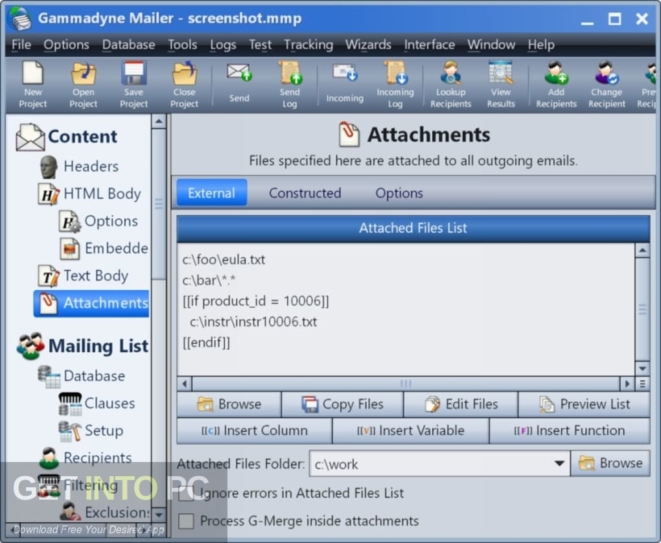The image size is (661, 543).
Task: Open the Options menu
Action: click(66, 45)
